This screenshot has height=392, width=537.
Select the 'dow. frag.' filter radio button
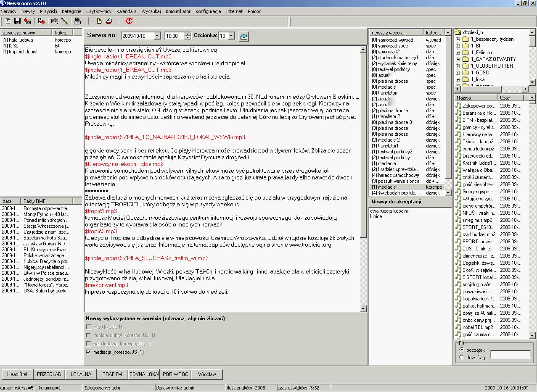click(x=462, y=358)
